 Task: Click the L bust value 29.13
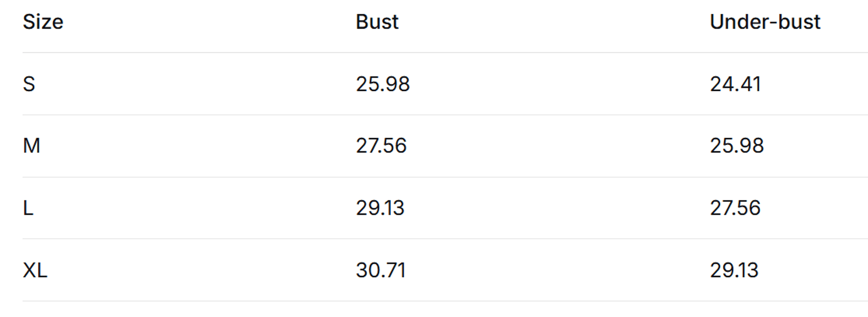pyautogui.click(x=380, y=208)
